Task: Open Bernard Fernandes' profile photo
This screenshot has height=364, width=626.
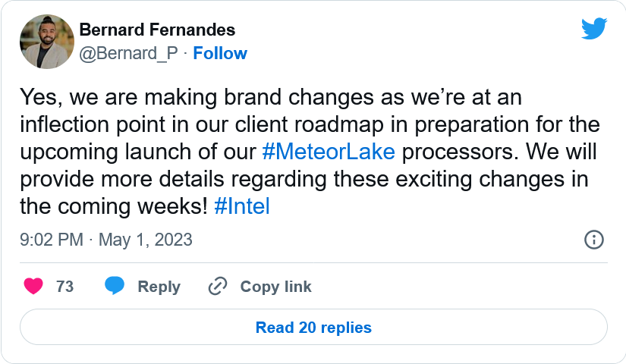Action: click(x=46, y=42)
